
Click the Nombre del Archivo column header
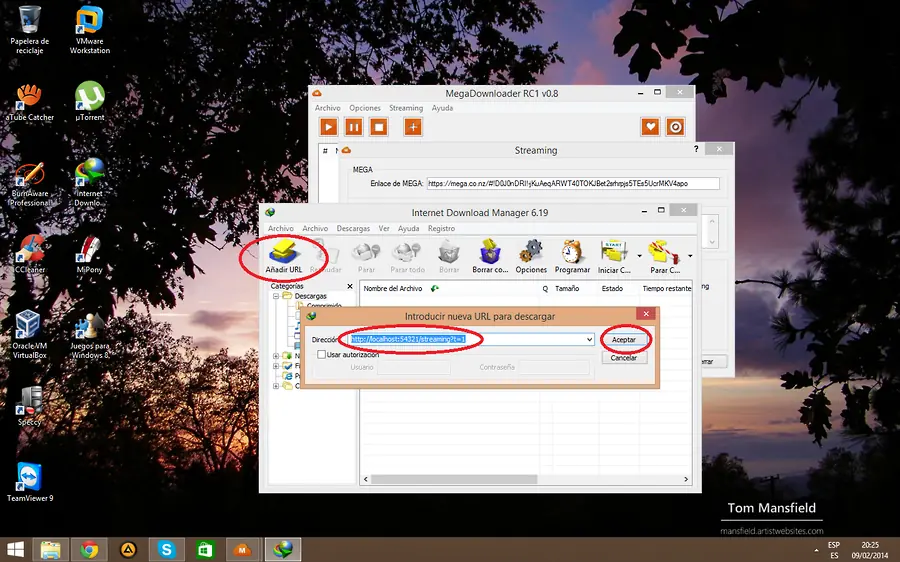click(x=393, y=288)
